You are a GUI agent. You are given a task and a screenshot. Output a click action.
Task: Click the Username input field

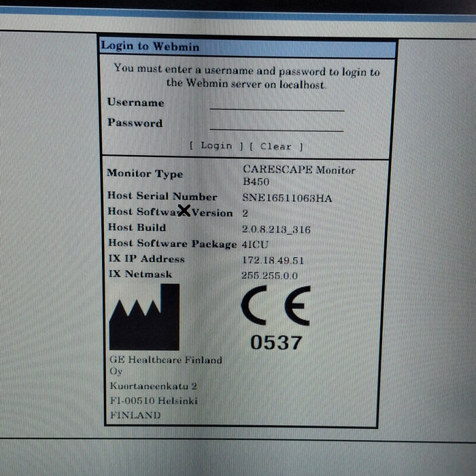pos(277,104)
